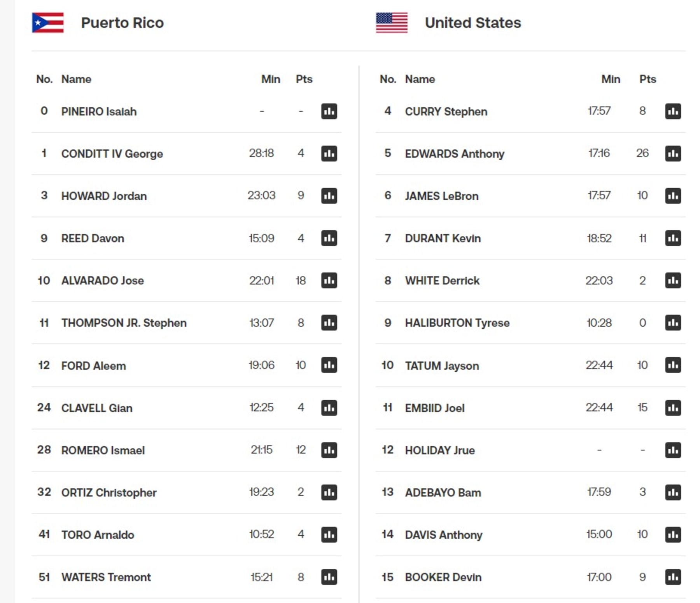Image resolution: width=700 pixels, height=603 pixels.
Task: Click the United States team name
Action: click(x=473, y=22)
